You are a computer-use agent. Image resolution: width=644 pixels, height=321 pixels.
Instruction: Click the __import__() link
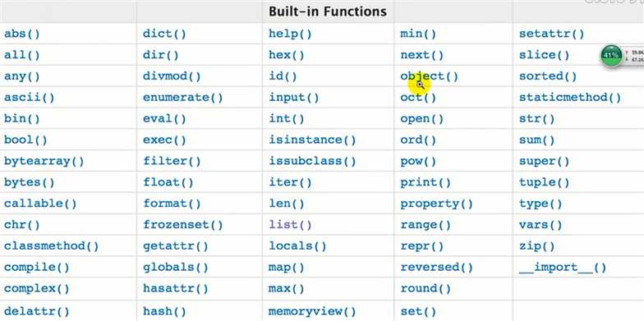562,268
